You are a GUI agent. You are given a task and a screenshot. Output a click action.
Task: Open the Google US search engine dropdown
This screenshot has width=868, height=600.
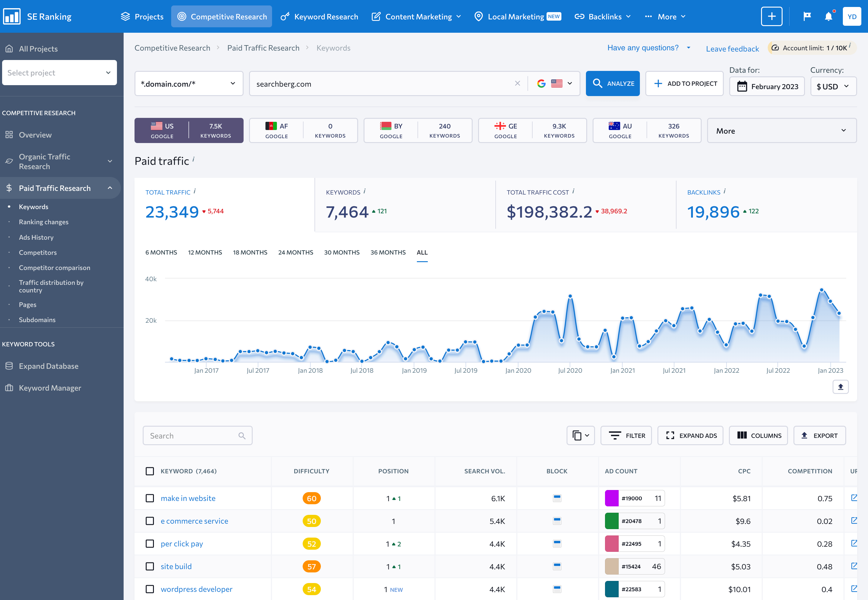[554, 83]
